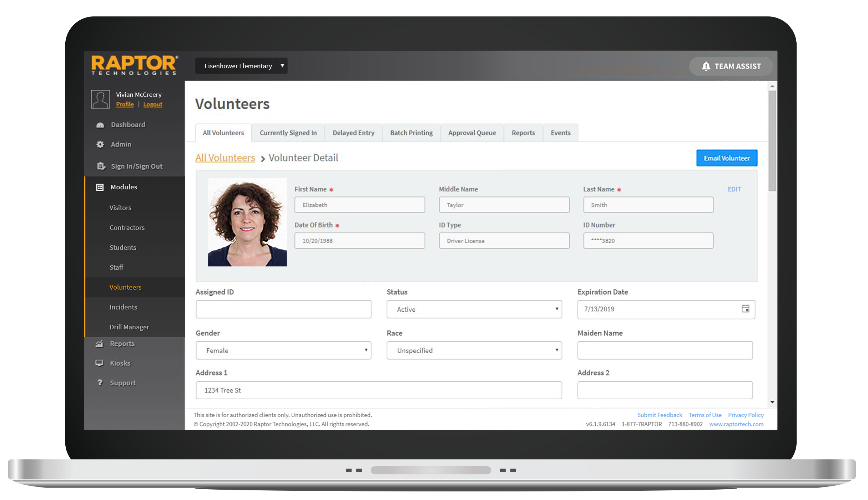Open the Expiration Date calendar picker
This screenshot has height=500, width=868.
(x=745, y=309)
